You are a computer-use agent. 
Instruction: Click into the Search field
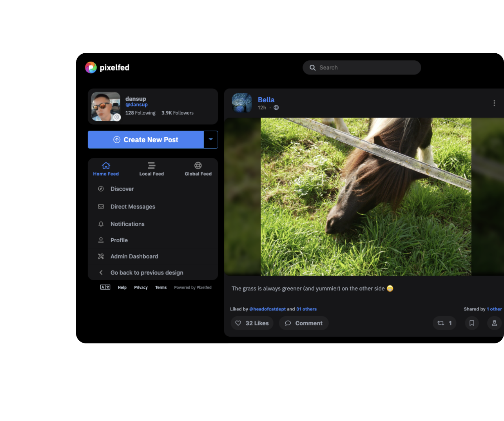[362, 67]
